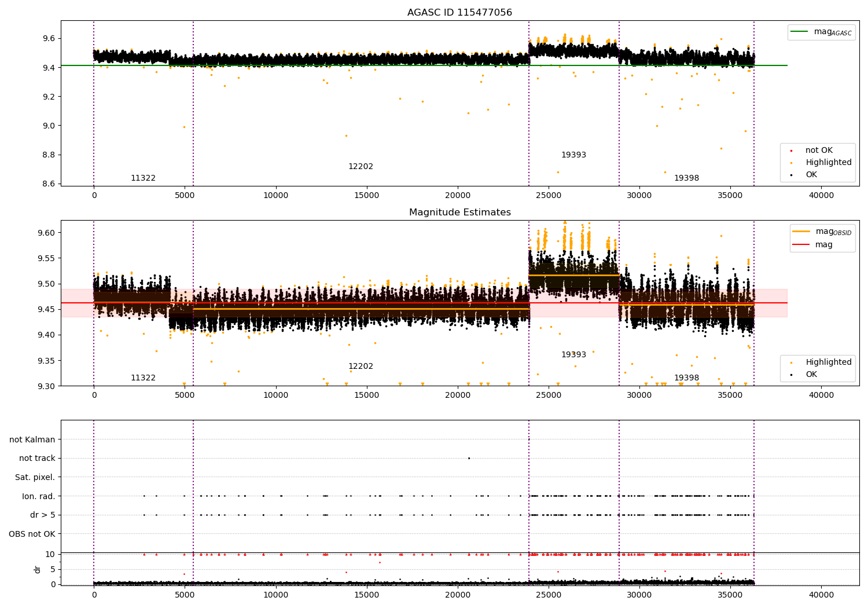Screen dimensions: 868x608
Task: Click OBSID label 19393 in the AGASC plot
Action: click(573, 155)
